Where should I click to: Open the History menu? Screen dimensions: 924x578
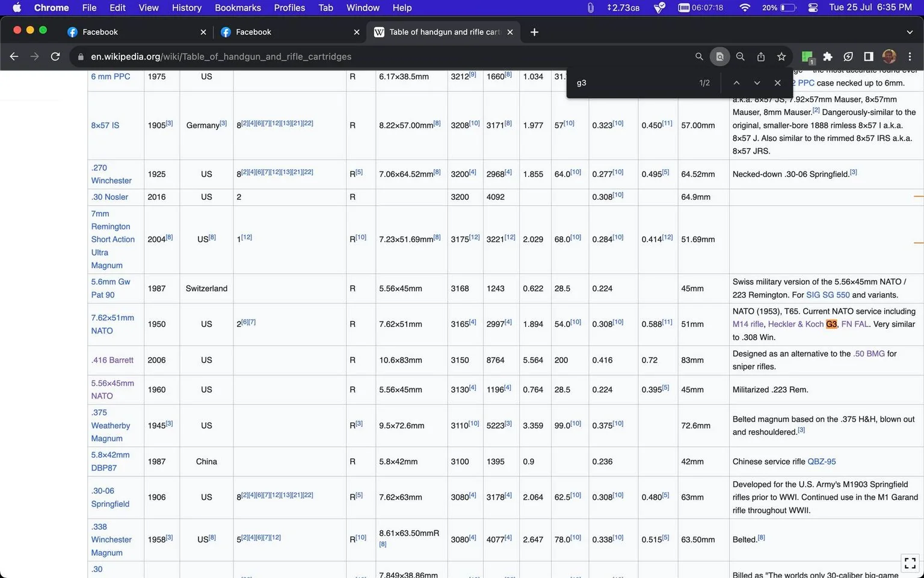[186, 8]
